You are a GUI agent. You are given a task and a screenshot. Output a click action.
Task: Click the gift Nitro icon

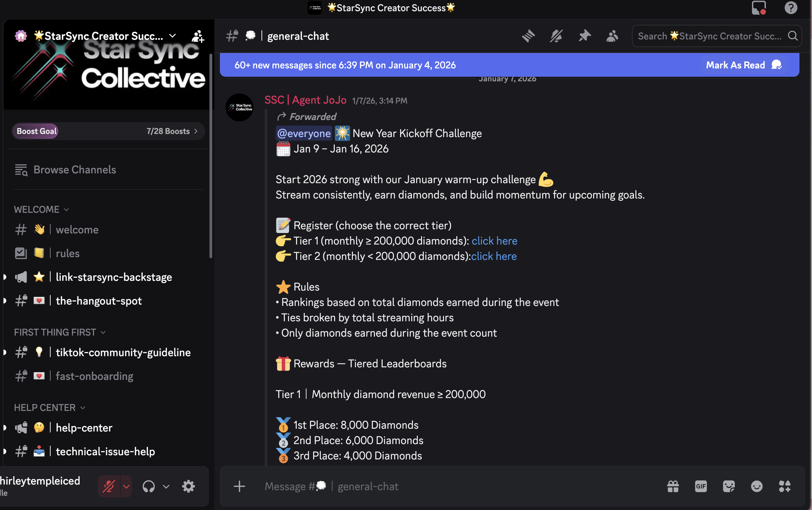(x=673, y=486)
